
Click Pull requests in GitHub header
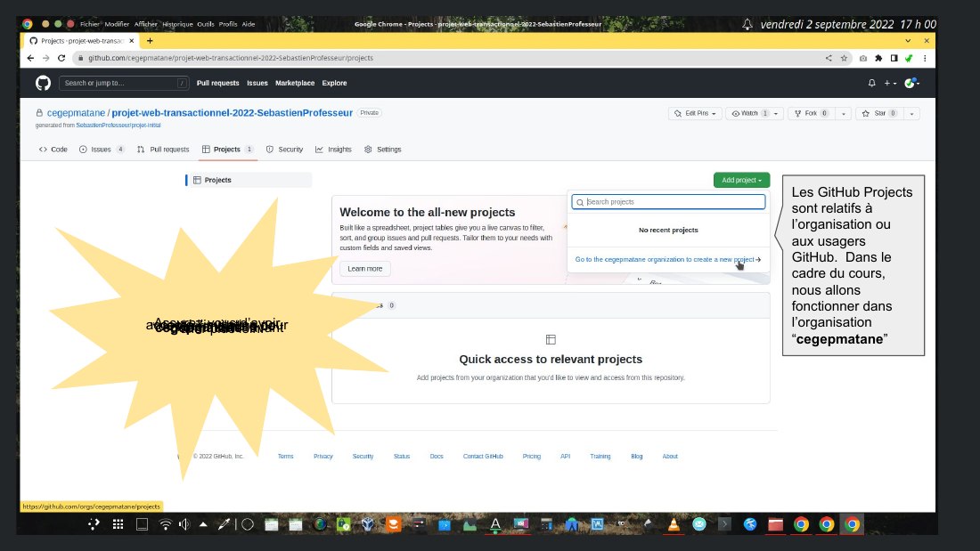point(217,83)
